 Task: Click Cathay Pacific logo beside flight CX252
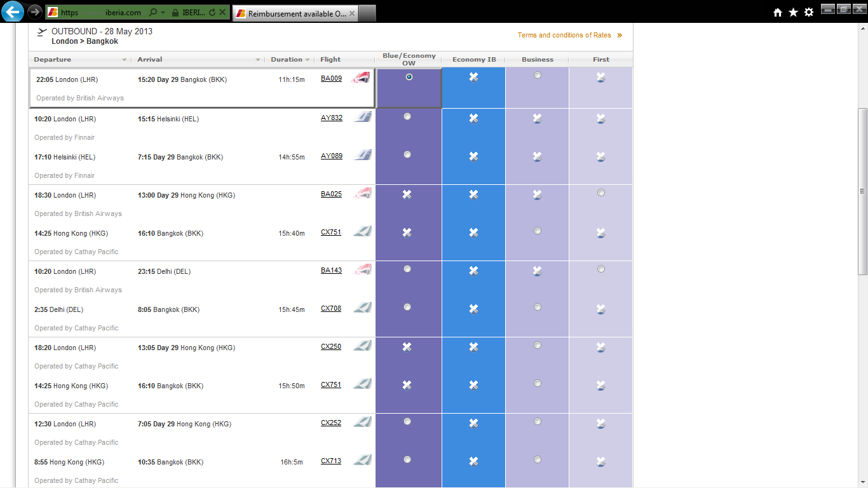click(x=363, y=422)
